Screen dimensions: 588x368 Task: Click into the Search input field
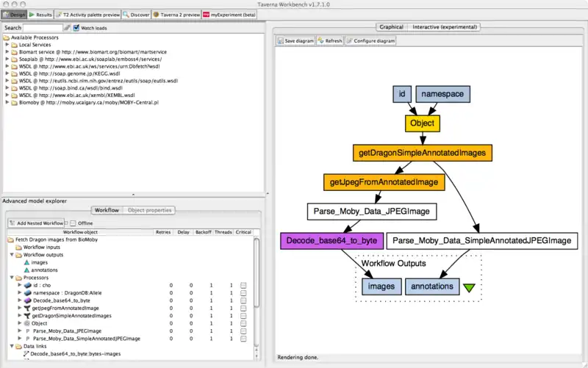pyautogui.click(x=42, y=28)
